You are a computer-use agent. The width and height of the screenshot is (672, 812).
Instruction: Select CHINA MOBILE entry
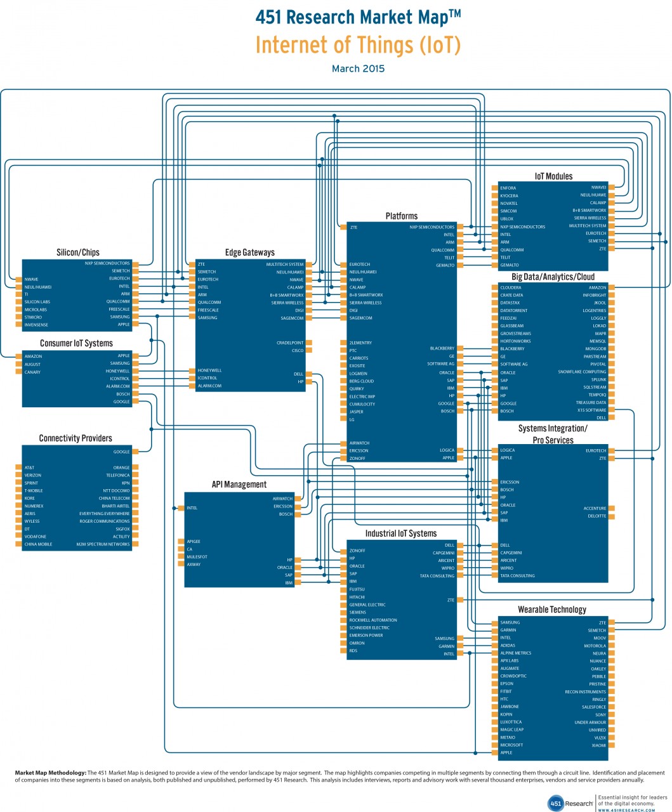coord(38,544)
